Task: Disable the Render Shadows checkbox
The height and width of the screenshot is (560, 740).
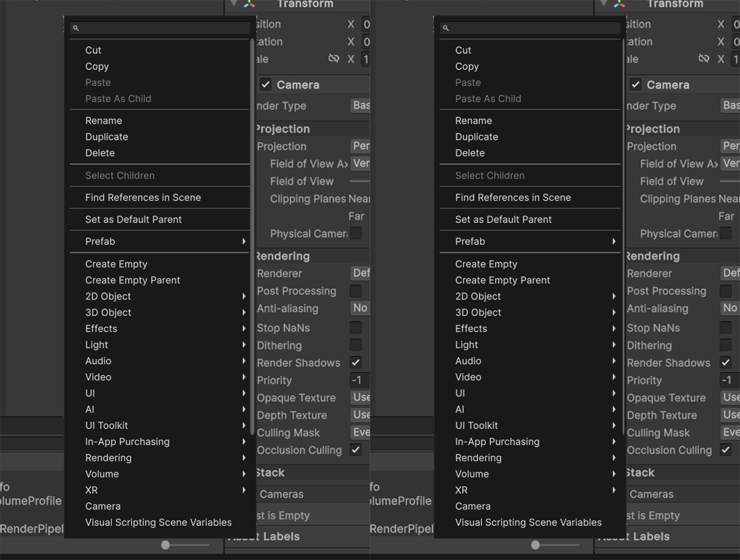Action: [x=355, y=362]
